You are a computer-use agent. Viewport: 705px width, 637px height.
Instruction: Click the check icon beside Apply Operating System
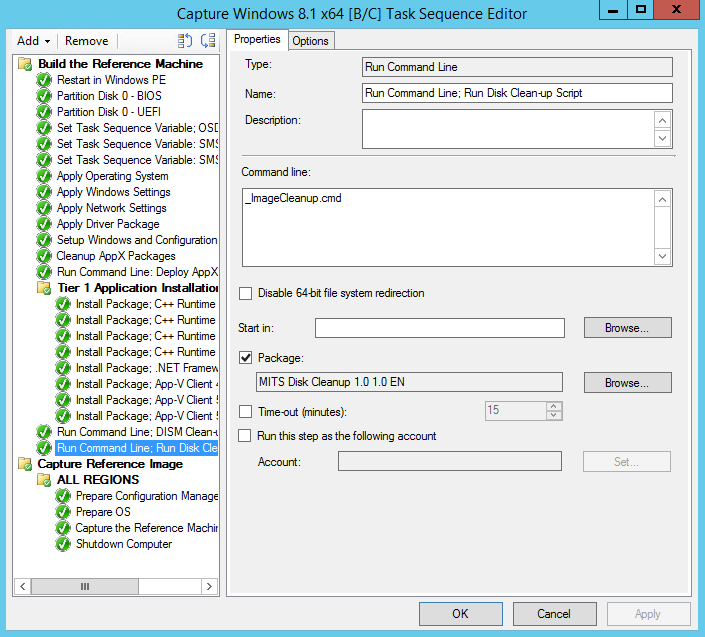(44, 176)
